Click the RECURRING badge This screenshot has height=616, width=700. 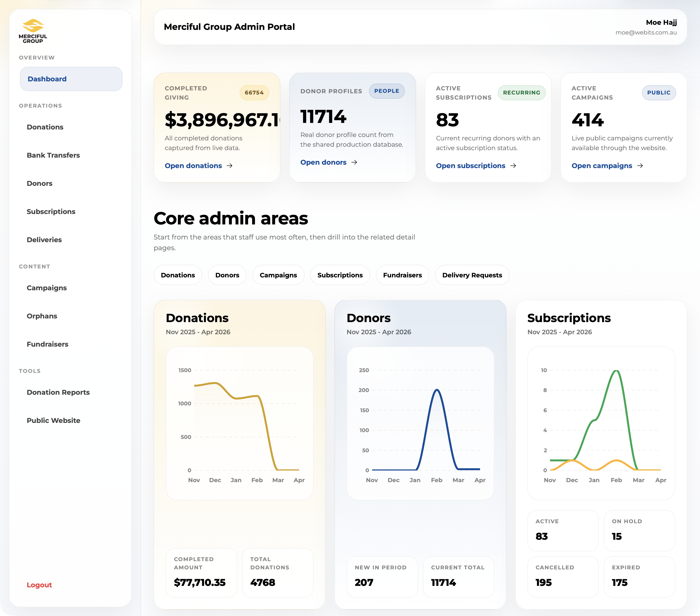pyautogui.click(x=522, y=93)
